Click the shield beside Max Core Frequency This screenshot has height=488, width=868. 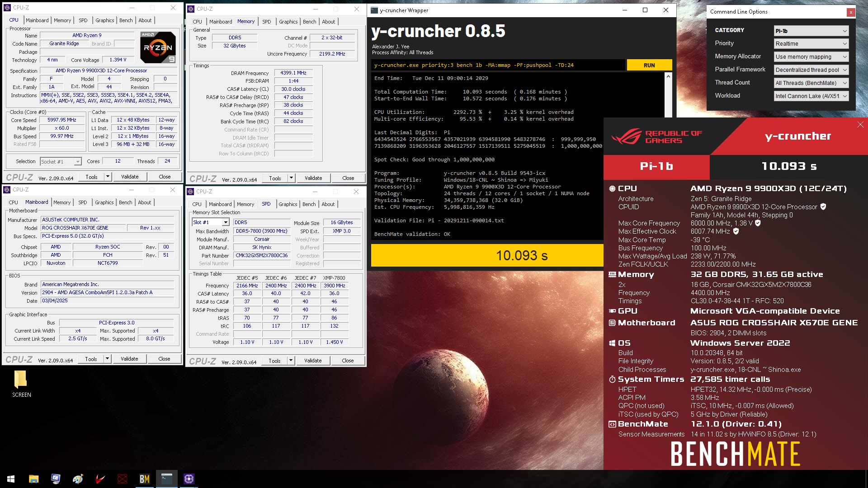[x=758, y=223]
